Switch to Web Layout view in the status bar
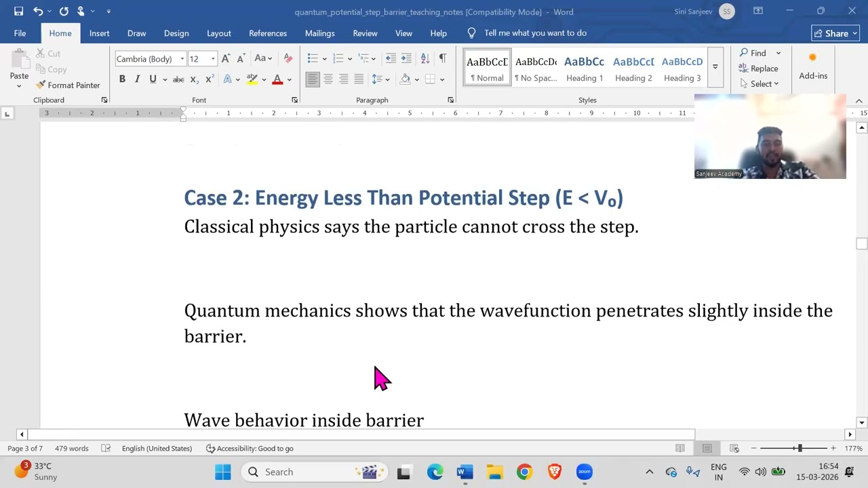This screenshot has height=488, width=868. coord(734,448)
